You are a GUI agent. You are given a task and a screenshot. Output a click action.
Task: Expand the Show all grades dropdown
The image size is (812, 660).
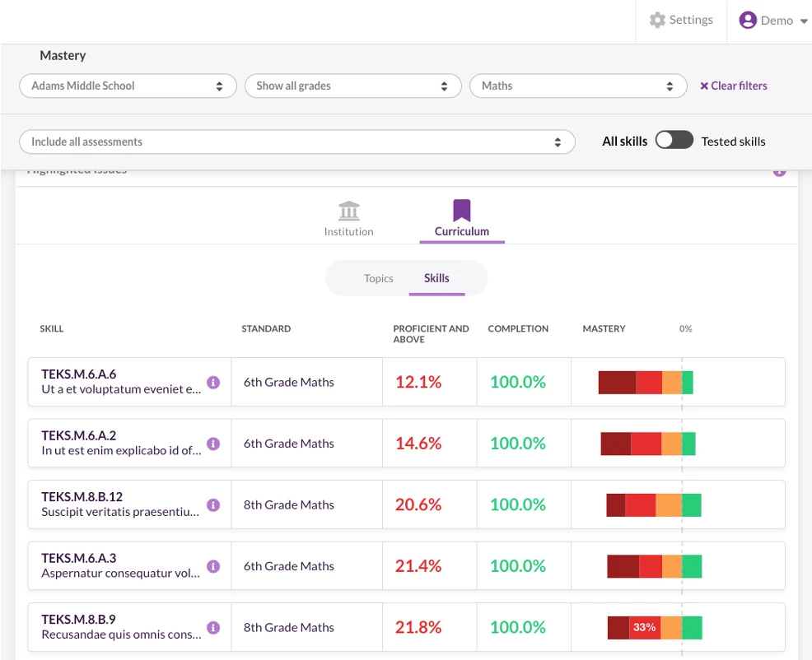coord(352,85)
